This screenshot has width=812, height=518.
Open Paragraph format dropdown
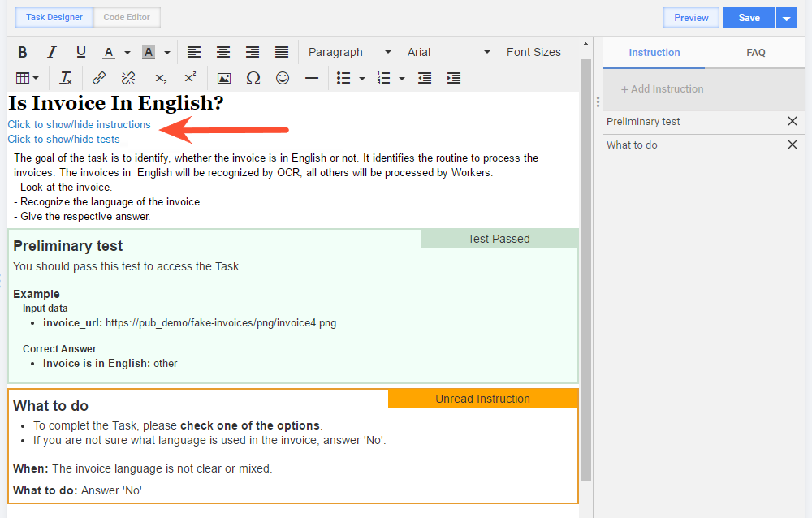349,52
